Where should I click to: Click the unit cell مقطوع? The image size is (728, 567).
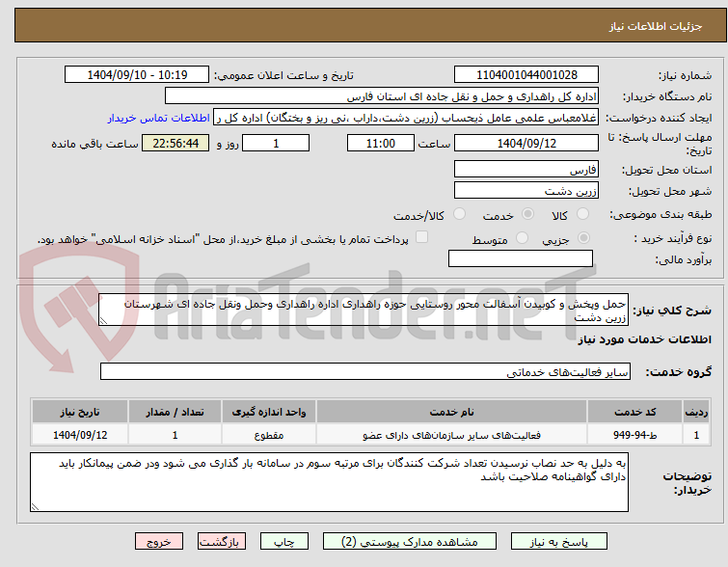point(269,435)
